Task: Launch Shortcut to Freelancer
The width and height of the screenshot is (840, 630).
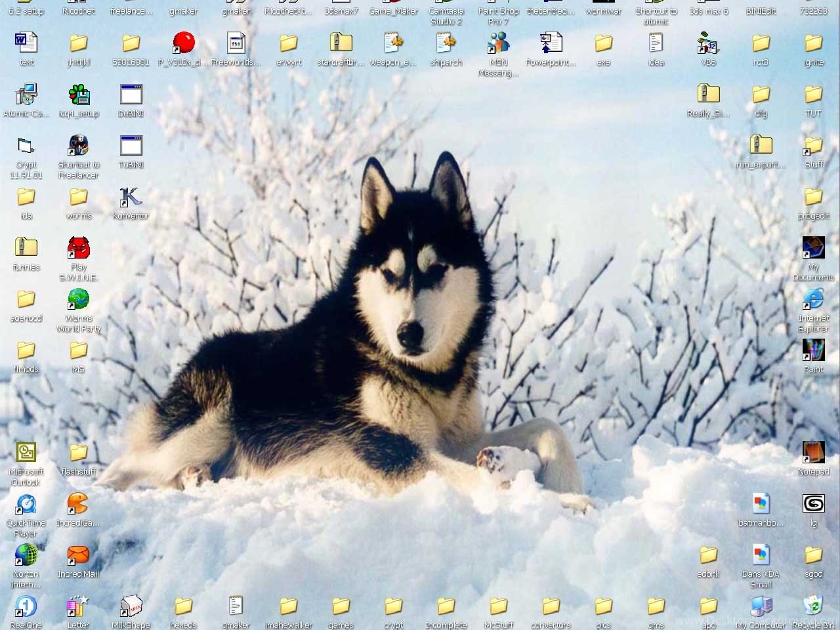Action: coord(79,146)
